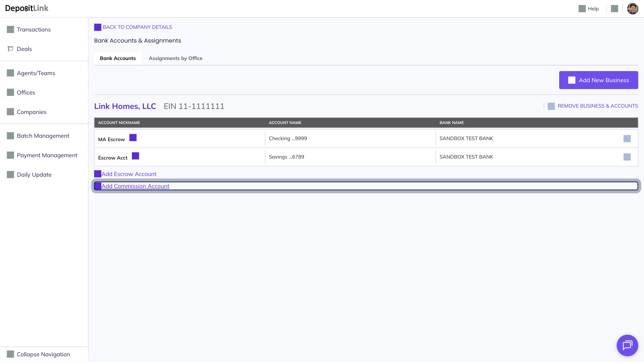Go back to company details
The image size is (644, 362).
pyautogui.click(x=137, y=27)
